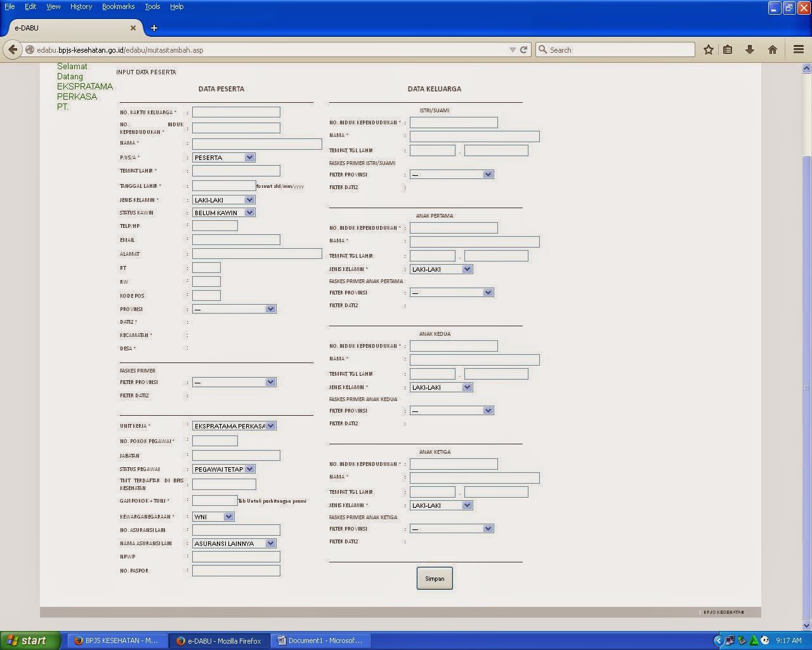Viewport: 812px width, 650px height.
Task: Click the Gaji Pokok + Tunj field
Action: (x=215, y=501)
